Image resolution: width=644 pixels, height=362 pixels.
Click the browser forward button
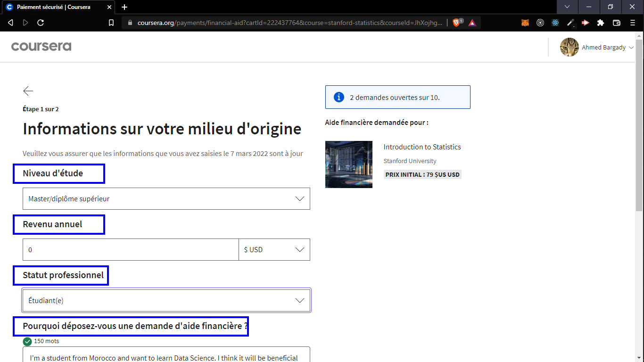click(x=25, y=22)
